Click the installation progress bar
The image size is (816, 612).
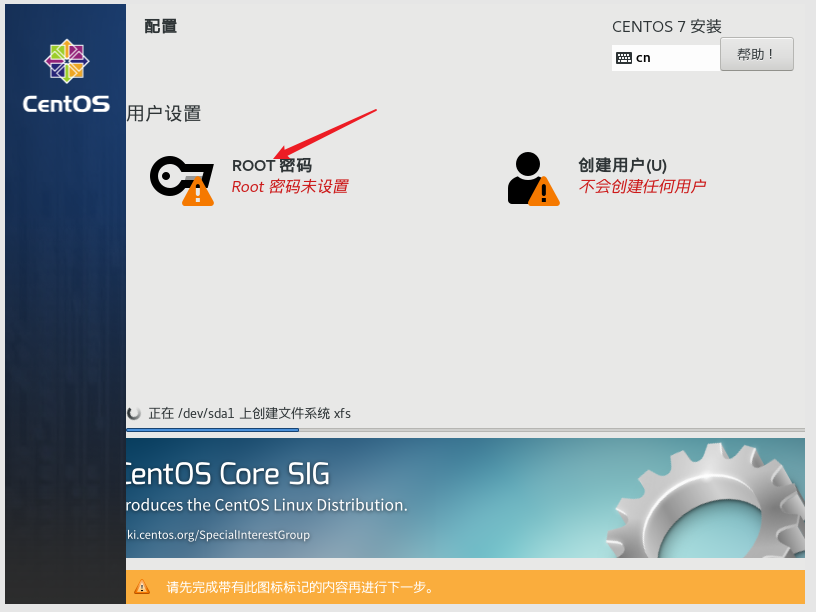click(x=465, y=430)
